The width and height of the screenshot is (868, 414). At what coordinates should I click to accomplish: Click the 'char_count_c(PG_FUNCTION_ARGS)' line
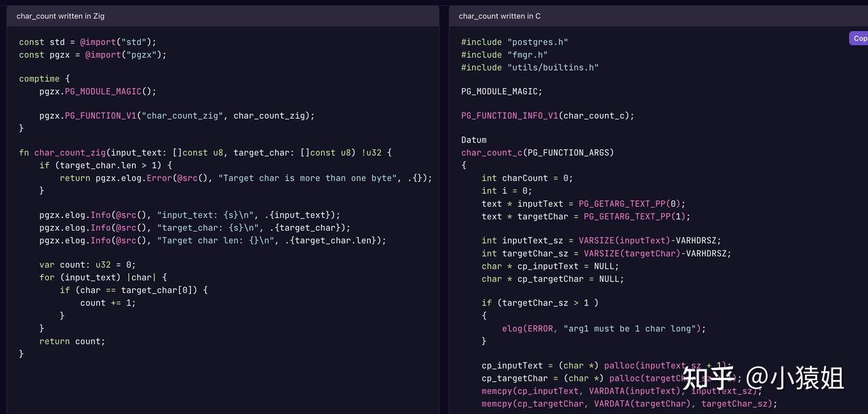point(538,153)
